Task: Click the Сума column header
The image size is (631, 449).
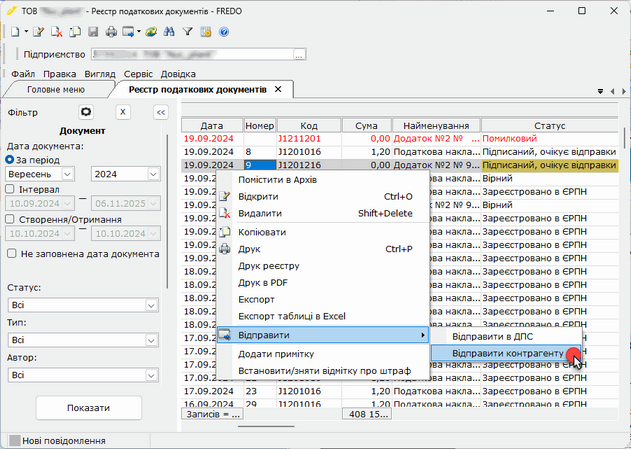Action: pyautogui.click(x=366, y=126)
